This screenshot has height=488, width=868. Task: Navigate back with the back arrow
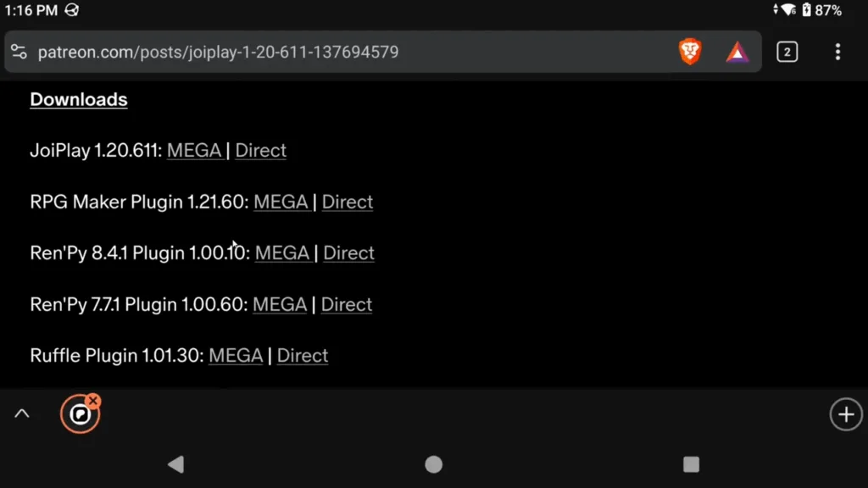tap(175, 464)
